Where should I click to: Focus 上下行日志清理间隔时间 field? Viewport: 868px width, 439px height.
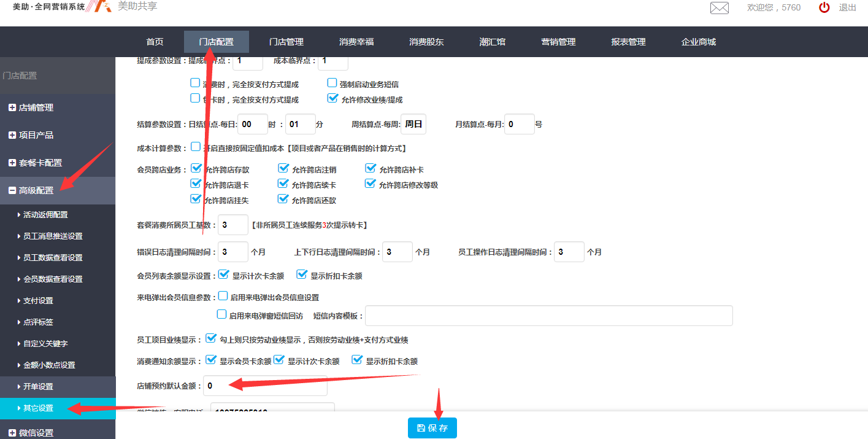[x=398, y=252]
